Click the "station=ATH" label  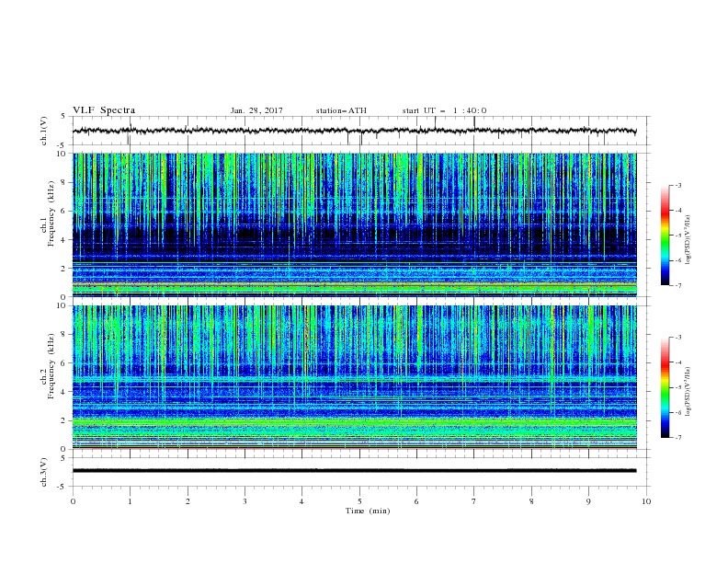pyautogui.click(x=341, y=110)
